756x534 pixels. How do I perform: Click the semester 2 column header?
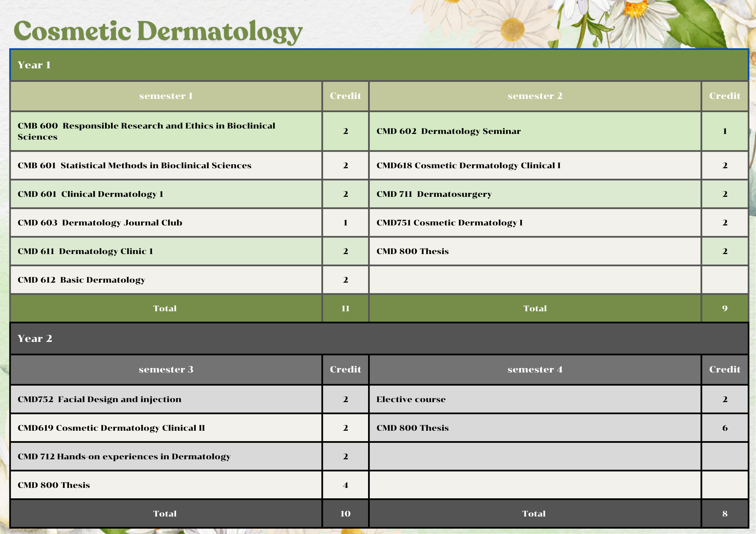click(x=535, y=96)
